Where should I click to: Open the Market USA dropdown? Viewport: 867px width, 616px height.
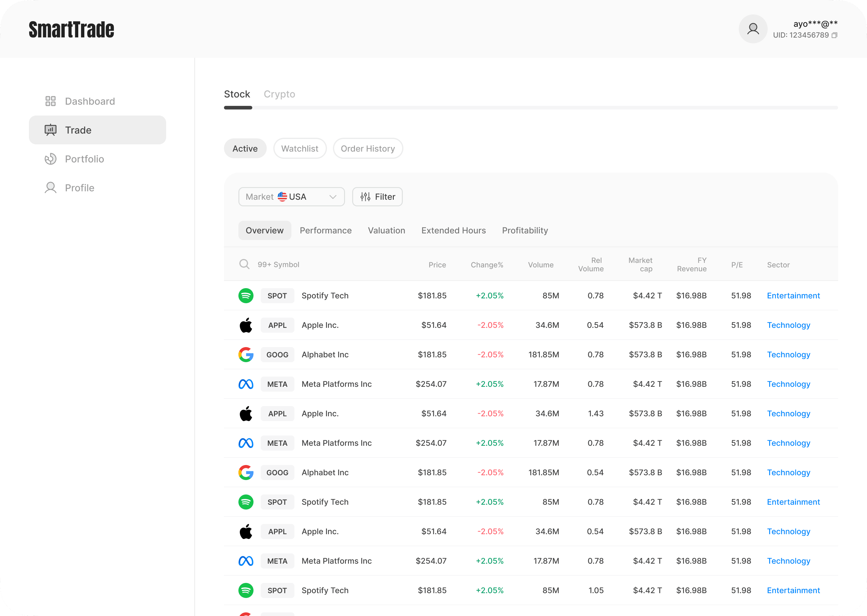pos(291,197)
